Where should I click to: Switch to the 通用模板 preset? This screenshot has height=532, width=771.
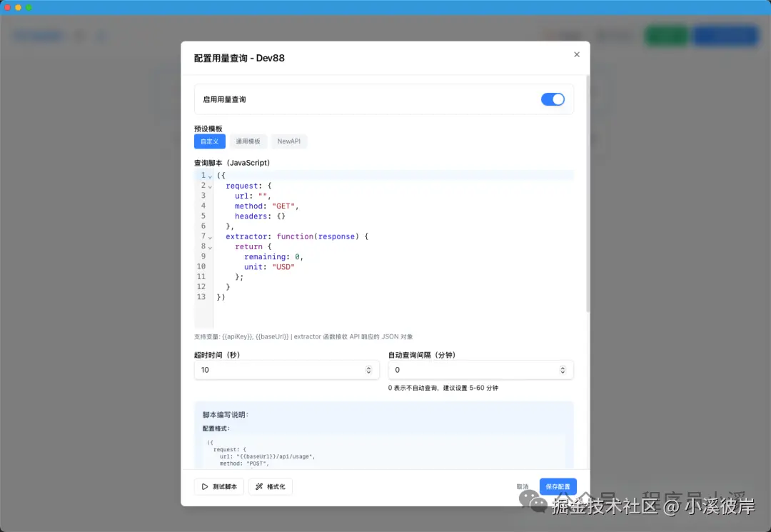pyautogui.click(x=248, y=141)
